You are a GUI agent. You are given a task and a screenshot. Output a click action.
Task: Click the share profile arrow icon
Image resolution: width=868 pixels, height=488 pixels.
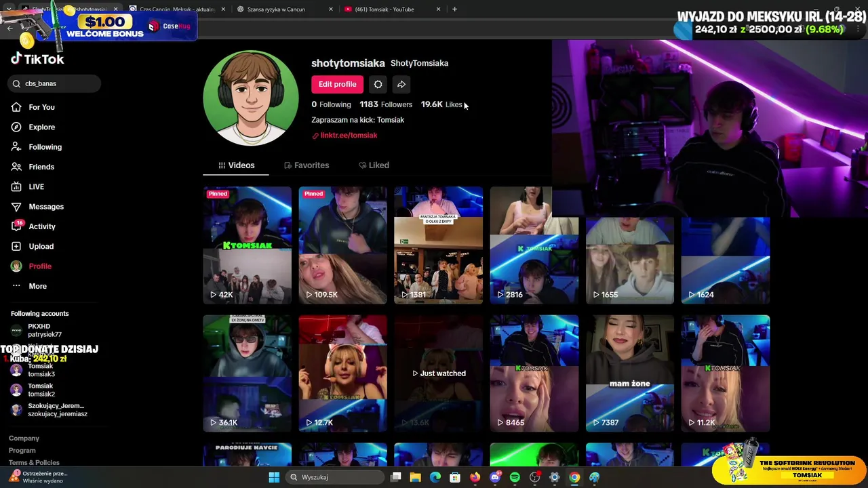tap(401, 84)
